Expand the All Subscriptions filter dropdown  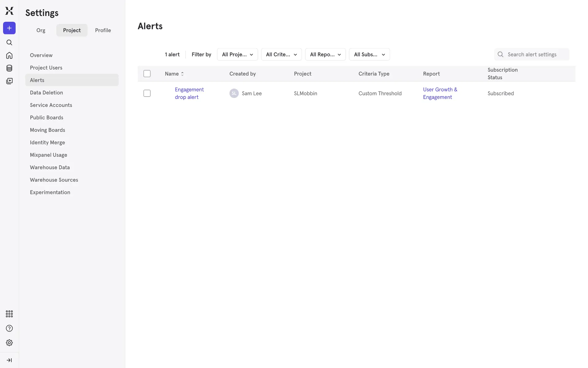pos(369,55)
